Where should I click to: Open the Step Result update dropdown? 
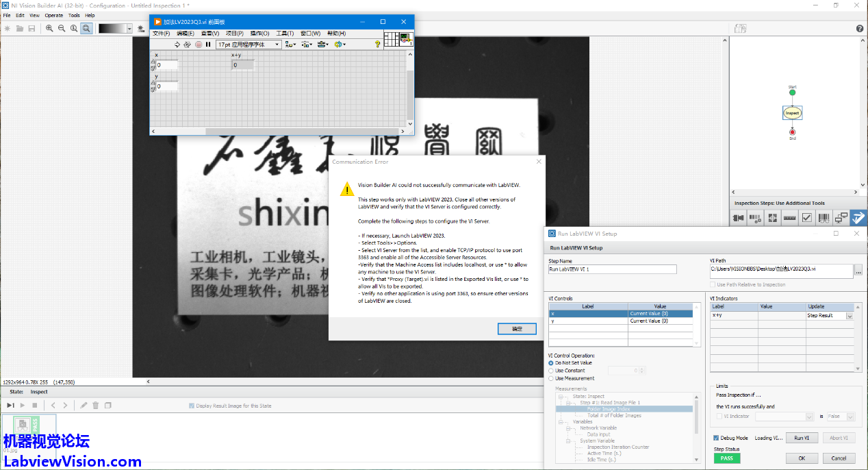[850, 316]
